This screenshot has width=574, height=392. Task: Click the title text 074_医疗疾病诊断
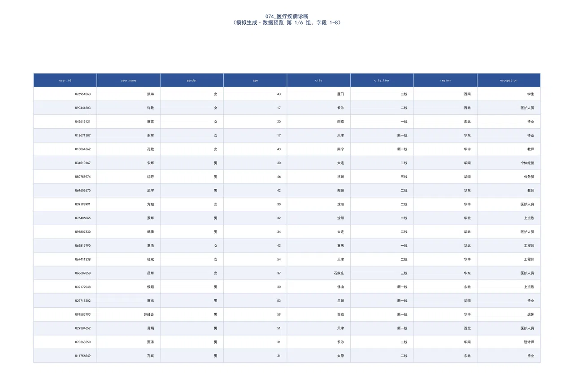point(287,16)
